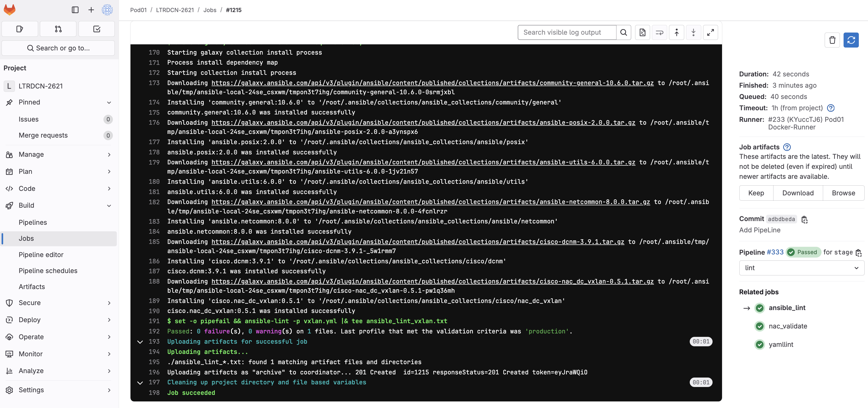Viewport: 868px width, 408px height.
Task: Toggle the left sidebar collapse icon
Action: pyautogui.click(x=75, y=10)
